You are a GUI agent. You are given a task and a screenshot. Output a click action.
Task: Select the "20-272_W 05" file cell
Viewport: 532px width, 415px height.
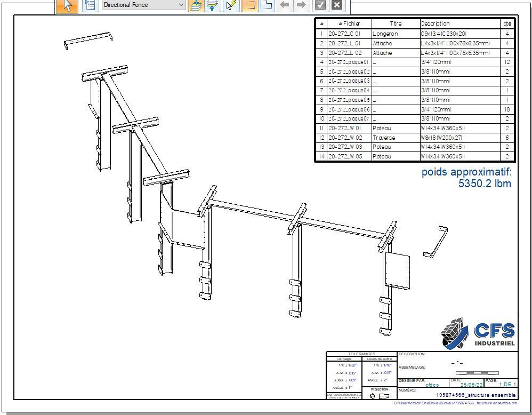[x=349, y=156]
